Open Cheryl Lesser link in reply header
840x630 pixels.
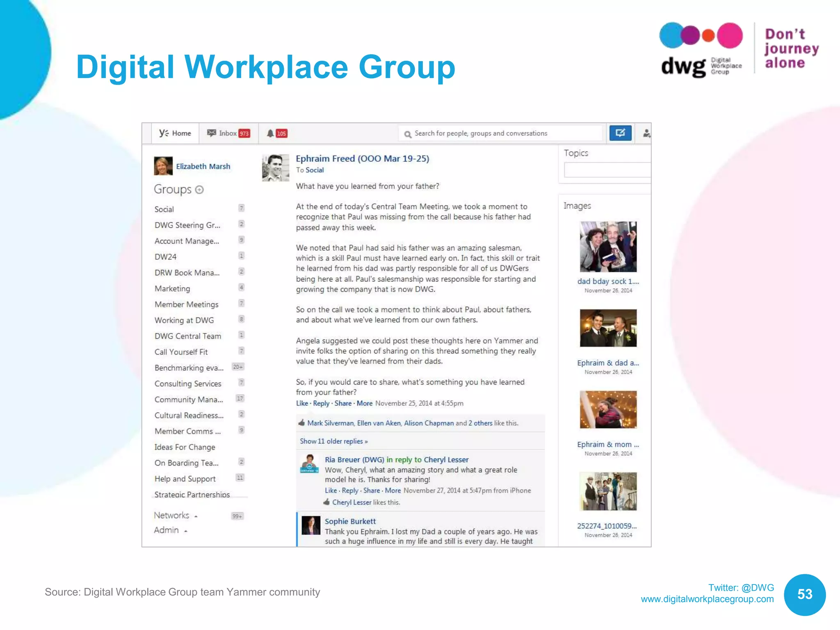click(x=446, y=460)
